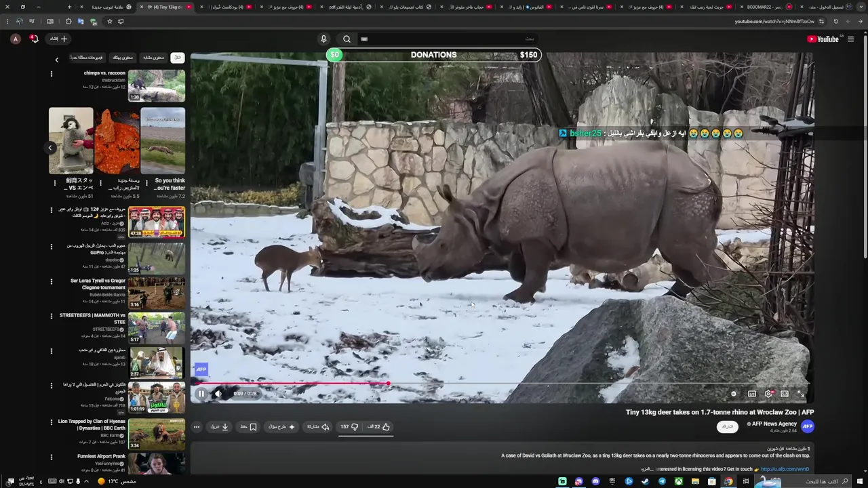Open the u.afp.com link in description
Image resolution: width=868 pixels, height=488 pixels.
point(785,469)
